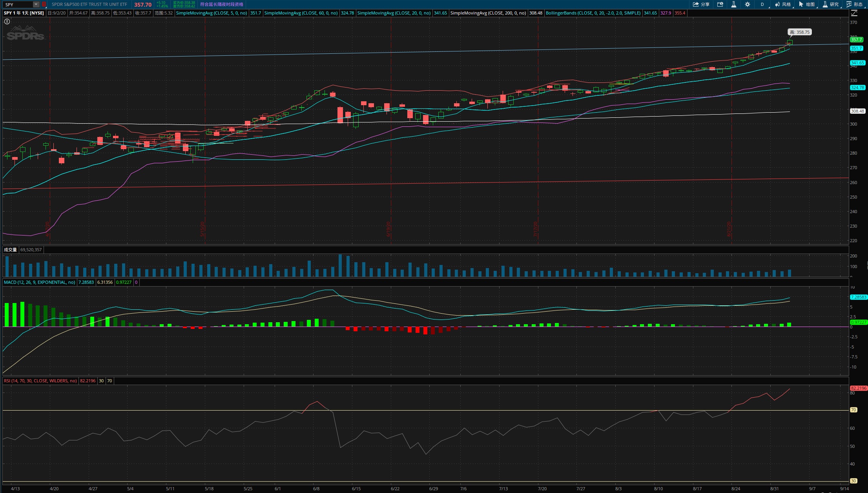
Task: Click the 买方价:358.38 bid price text
Action: click(x=184, y=3)
